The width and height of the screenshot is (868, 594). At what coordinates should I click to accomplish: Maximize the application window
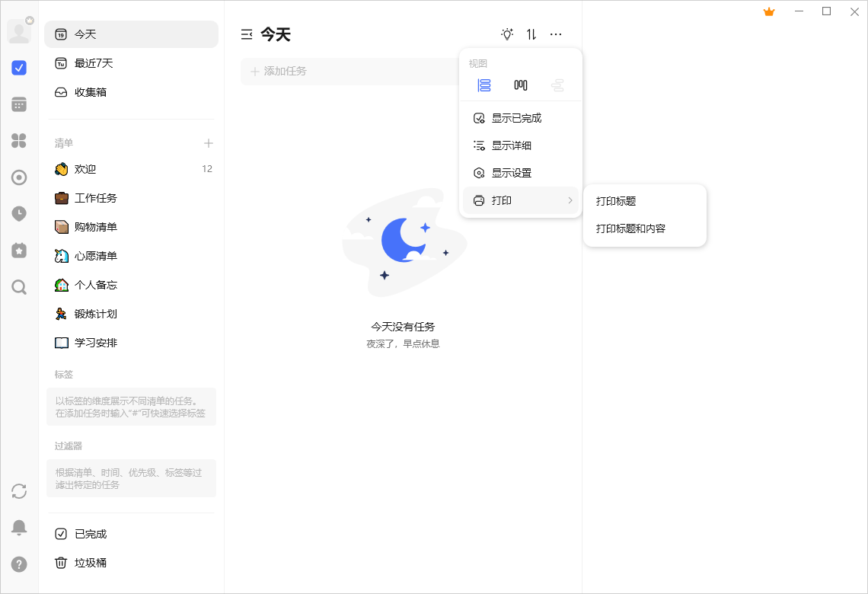[826, 11]
